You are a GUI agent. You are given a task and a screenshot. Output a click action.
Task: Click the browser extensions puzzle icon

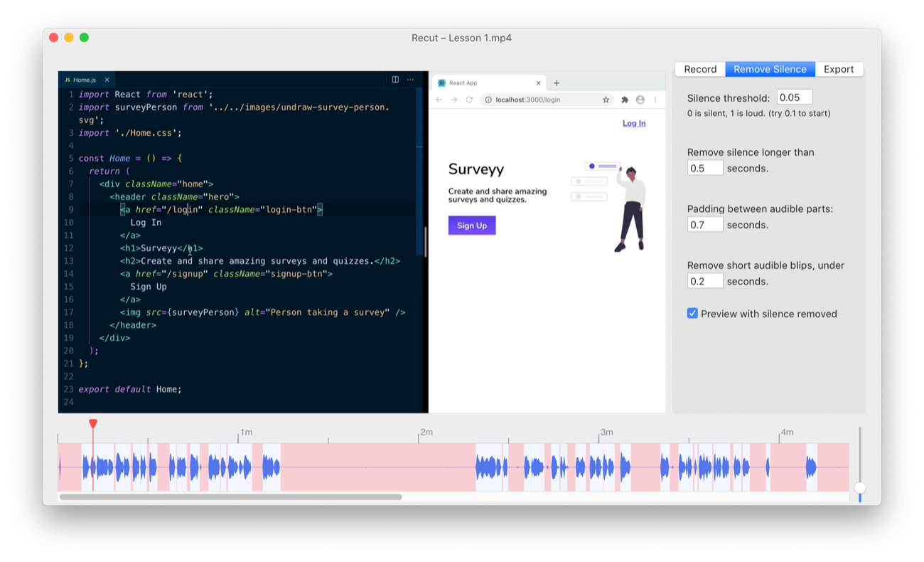point(625,100)
